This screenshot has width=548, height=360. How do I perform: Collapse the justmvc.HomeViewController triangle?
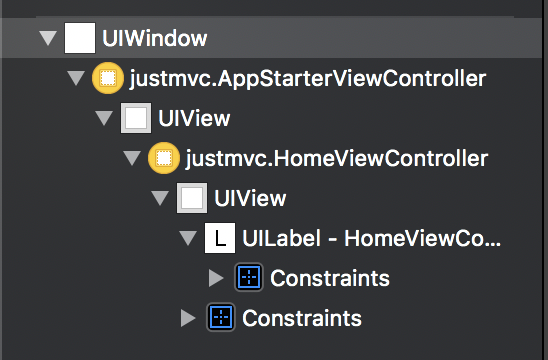[132, 158]
